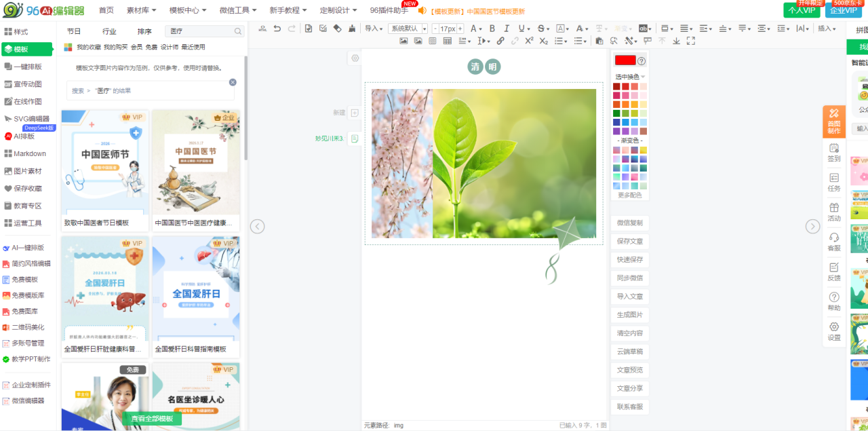Screen dimensions: 868x431
Task: Click the magnifier icon in template search
Action: click(238, 31)
